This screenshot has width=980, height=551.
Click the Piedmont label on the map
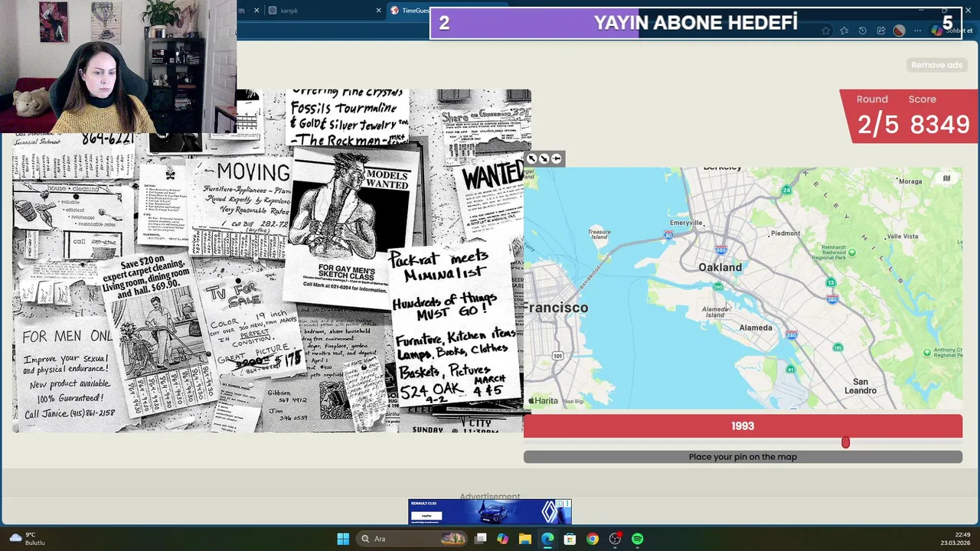786,233
